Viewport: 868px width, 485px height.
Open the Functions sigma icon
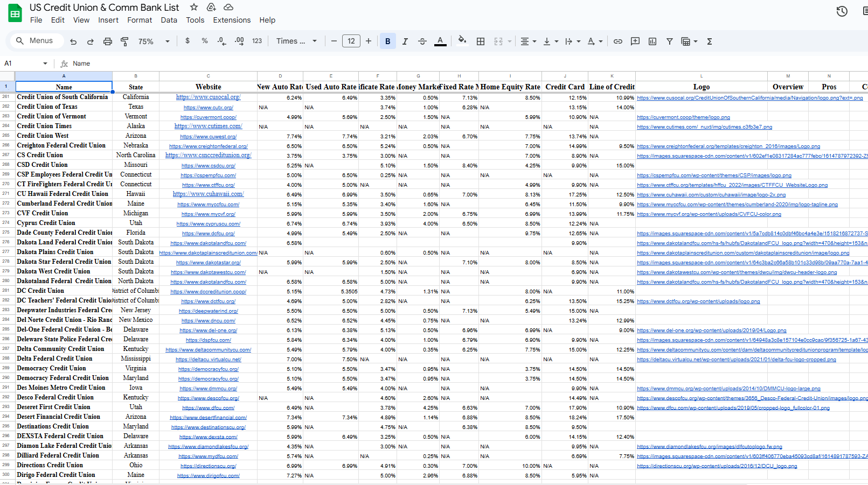[x=710, y=41]
